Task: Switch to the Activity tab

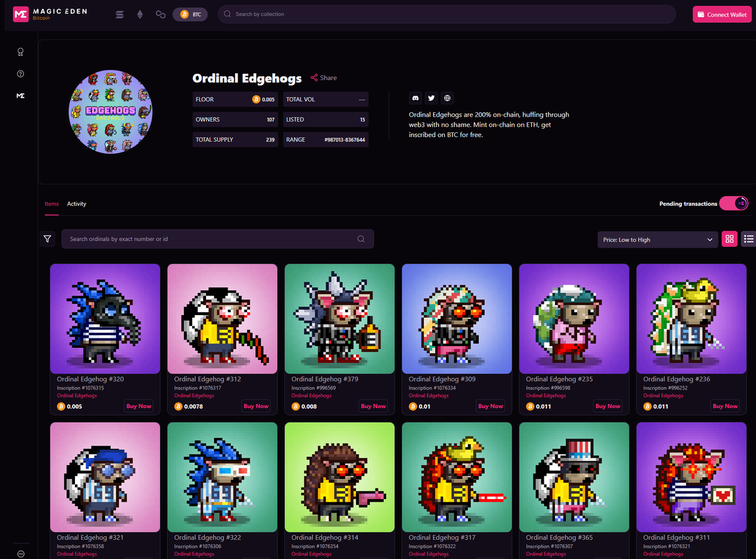Action: pos(77,204)
